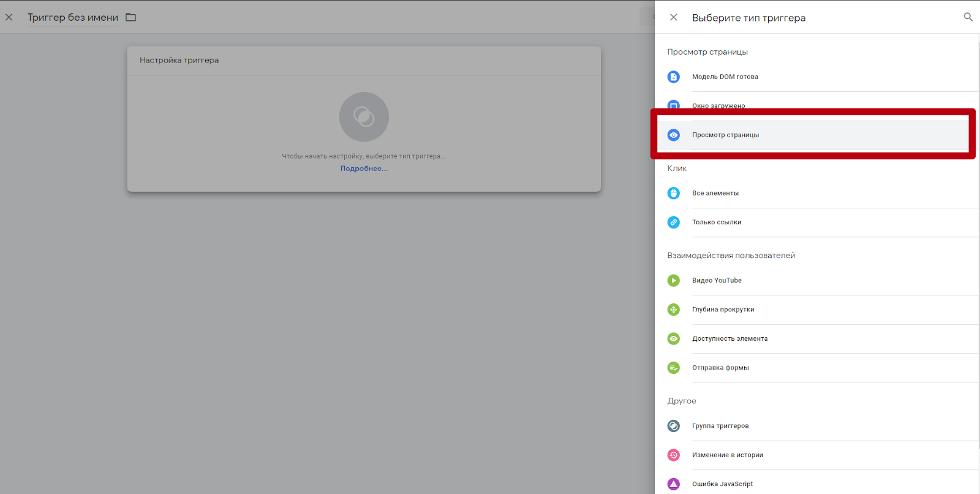Image resolution: width=980 pixels, height=494 pixels.
Task: Click the links-only chain icon
Action: click(673, 222)
